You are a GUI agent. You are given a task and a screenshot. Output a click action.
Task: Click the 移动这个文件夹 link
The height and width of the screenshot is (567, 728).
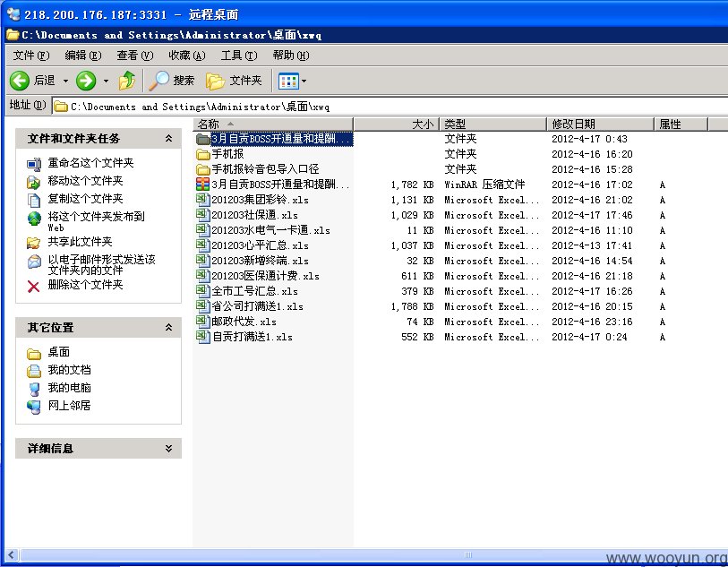[85, 181]
